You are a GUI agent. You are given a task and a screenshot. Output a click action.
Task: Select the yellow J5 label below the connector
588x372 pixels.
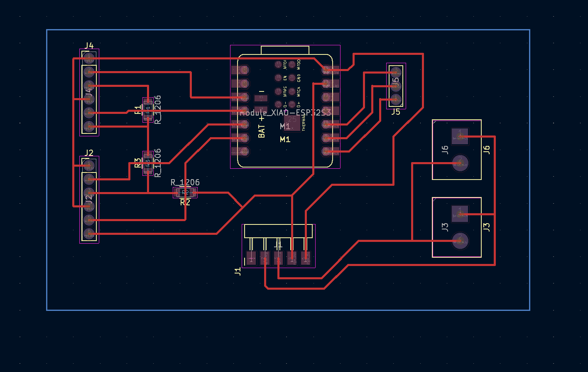[396, 112]
